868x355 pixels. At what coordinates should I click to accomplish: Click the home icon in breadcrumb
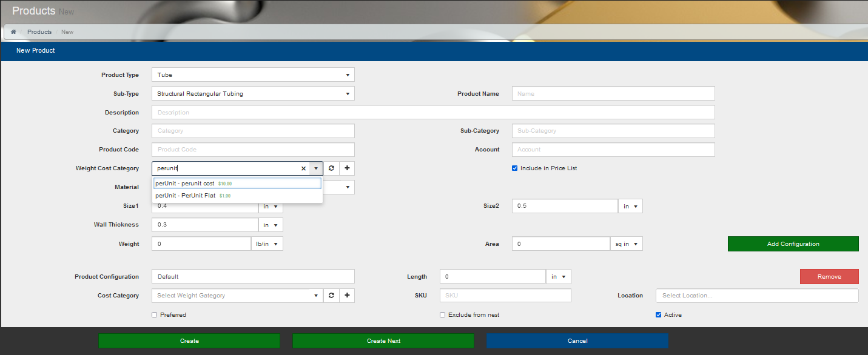coord(13,32)
